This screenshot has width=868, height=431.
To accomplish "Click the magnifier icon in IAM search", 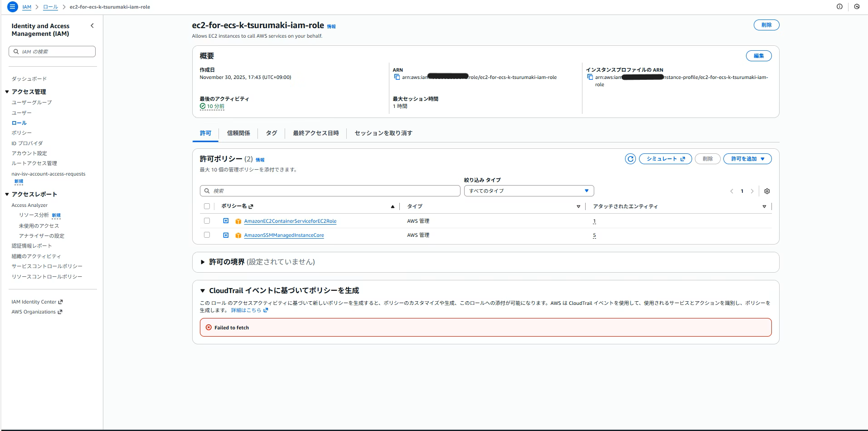I will [16, 52].
